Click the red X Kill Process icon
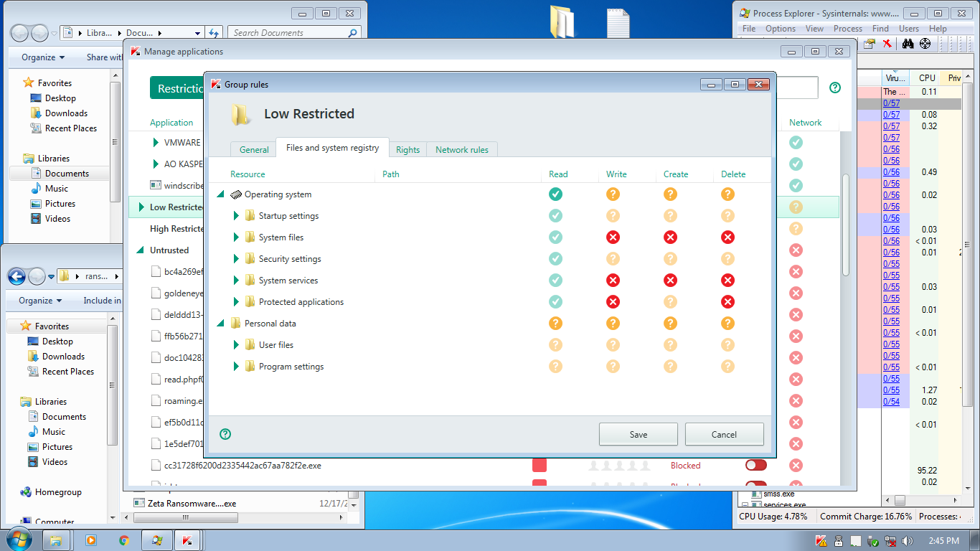The image size is (980, 551). click(887, 44)
